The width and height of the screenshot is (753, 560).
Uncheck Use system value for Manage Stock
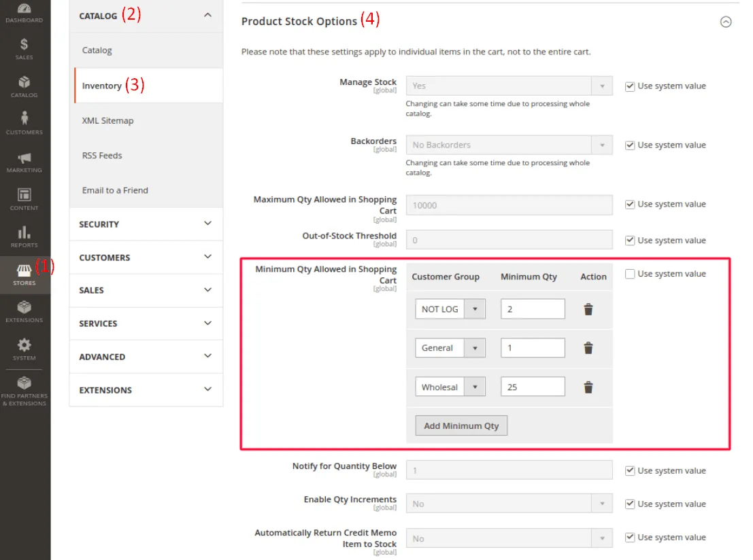pos(630,86)
